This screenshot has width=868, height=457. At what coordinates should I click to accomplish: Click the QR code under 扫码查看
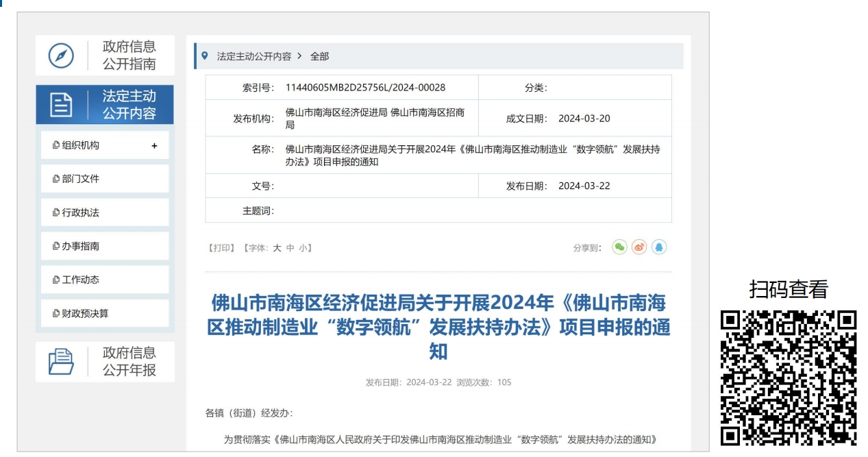[788, 378]
